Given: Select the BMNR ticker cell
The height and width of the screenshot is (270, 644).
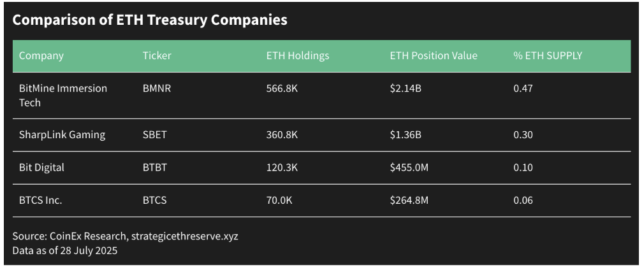Looking at the screenshot, I should [157, 88].
